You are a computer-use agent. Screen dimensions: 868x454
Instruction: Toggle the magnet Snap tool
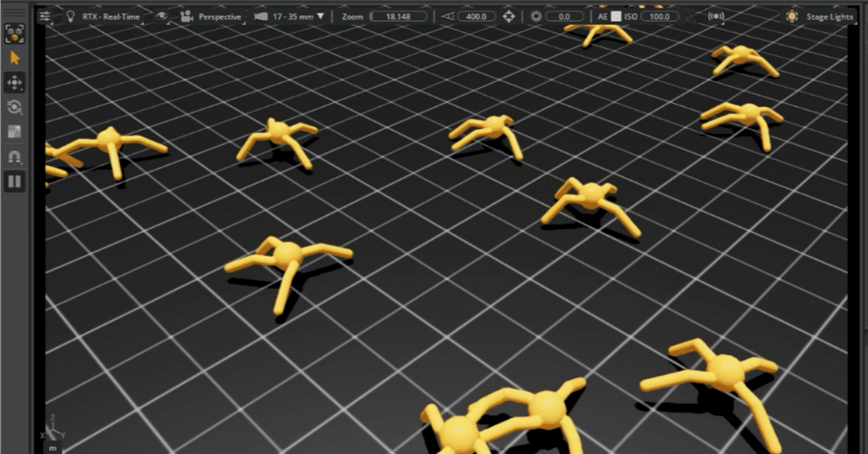click(x=15, y=157)
